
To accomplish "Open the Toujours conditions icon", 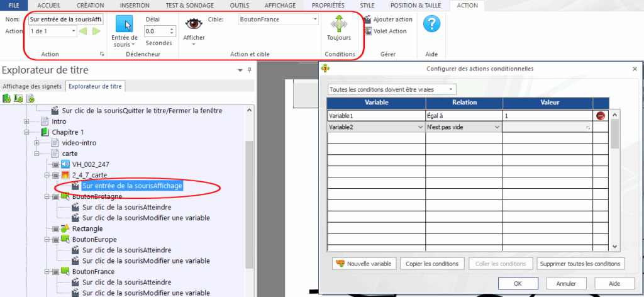I will click(339, 24).
